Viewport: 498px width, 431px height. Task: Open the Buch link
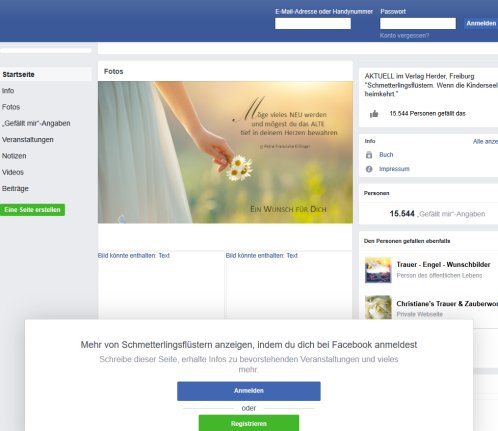point(386,155)
